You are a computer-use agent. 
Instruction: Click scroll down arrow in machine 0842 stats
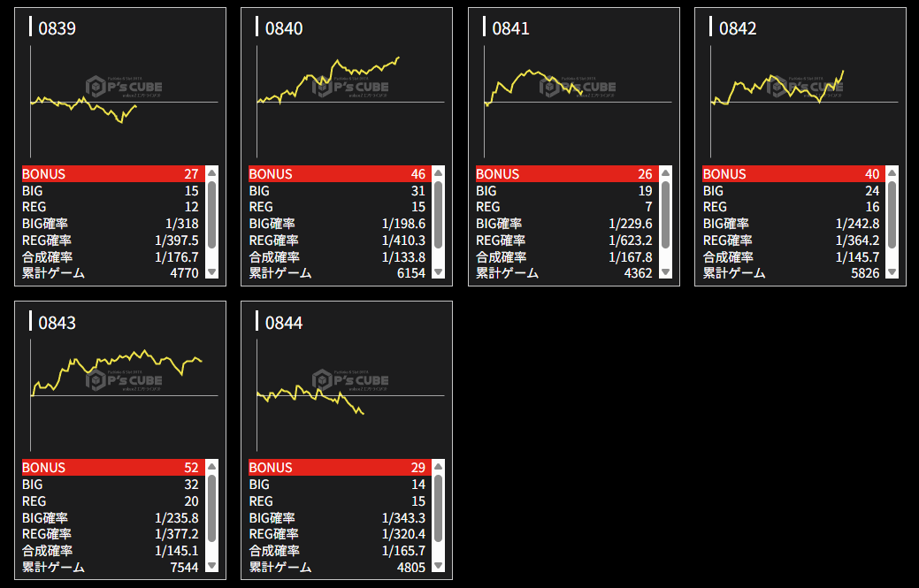coord(892,273)
